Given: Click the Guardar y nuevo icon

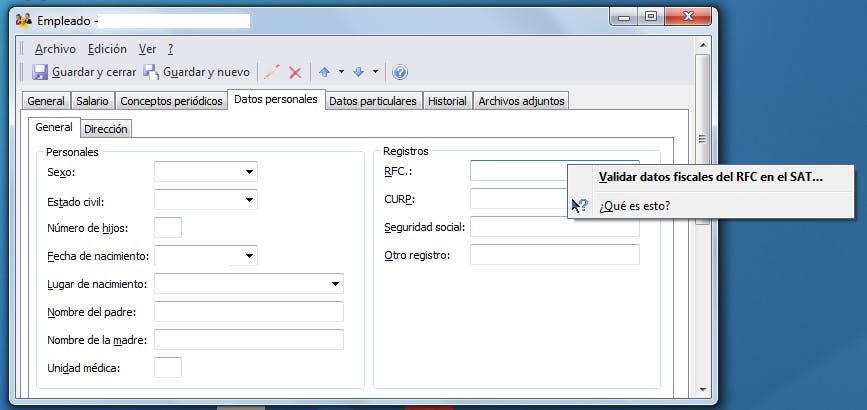Looking at the screenshot, I should [151, 72].
